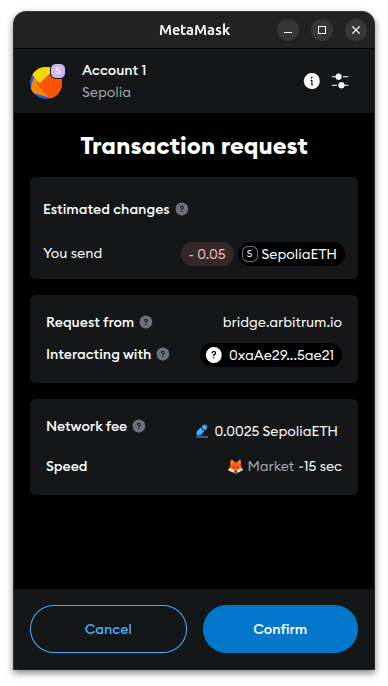Open contract address 0xaAe29...5ae21 pill
This screenshot has height=686, width=388.
pyautogui.click(x=271, y=355)
